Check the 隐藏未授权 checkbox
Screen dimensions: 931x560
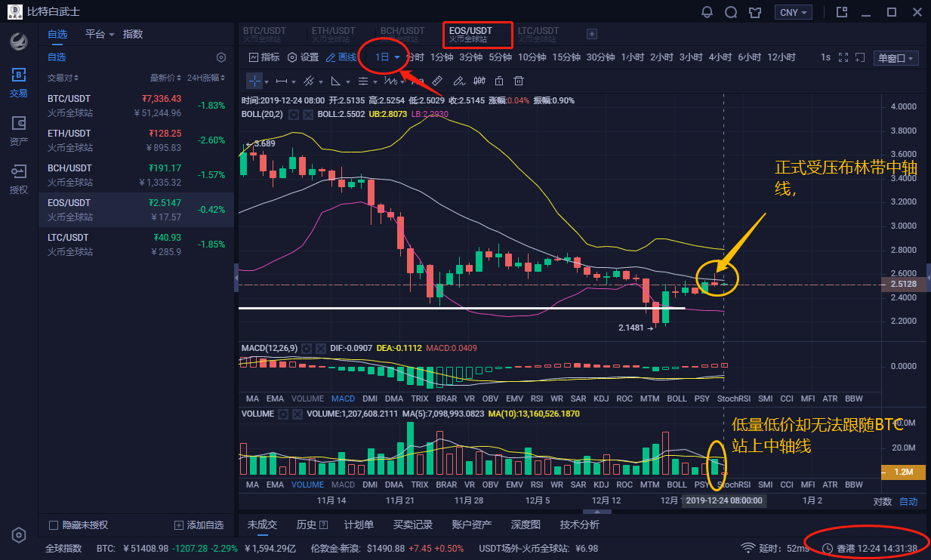click(53, 525)
